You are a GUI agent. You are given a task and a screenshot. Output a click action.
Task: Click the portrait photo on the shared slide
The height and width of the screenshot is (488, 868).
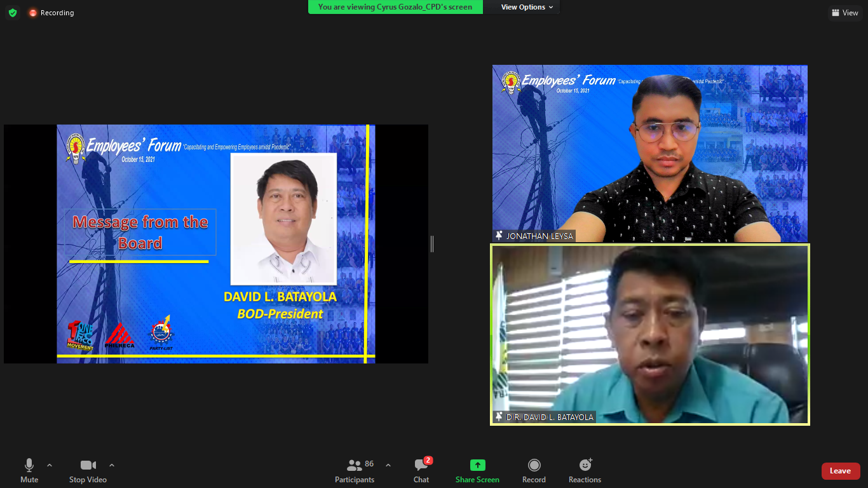tap(283, 219)
